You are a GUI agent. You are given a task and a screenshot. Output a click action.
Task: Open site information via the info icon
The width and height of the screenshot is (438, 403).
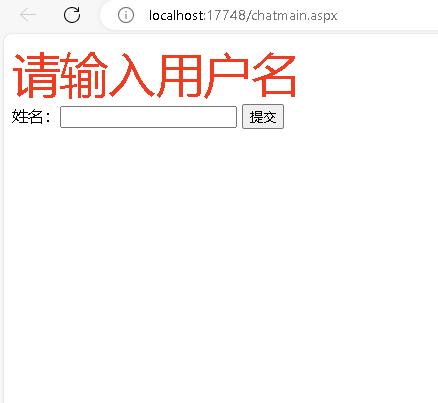[x=126, y=15]
